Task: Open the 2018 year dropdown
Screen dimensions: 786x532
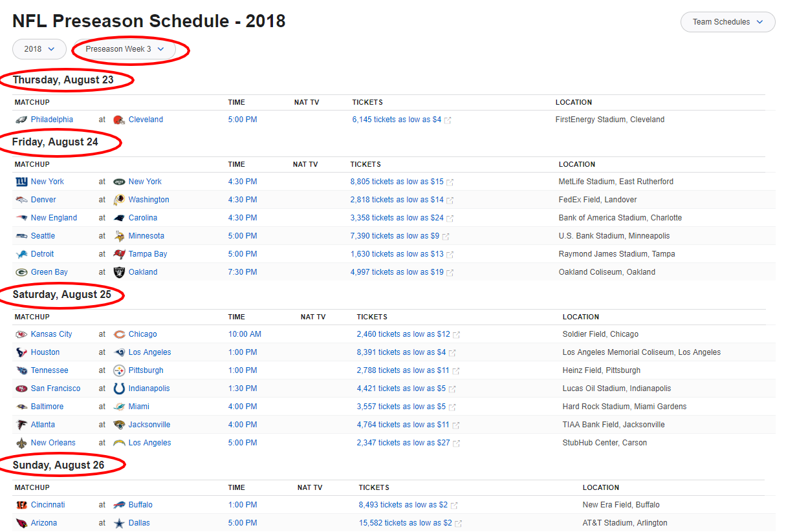Action: point(39,49)
